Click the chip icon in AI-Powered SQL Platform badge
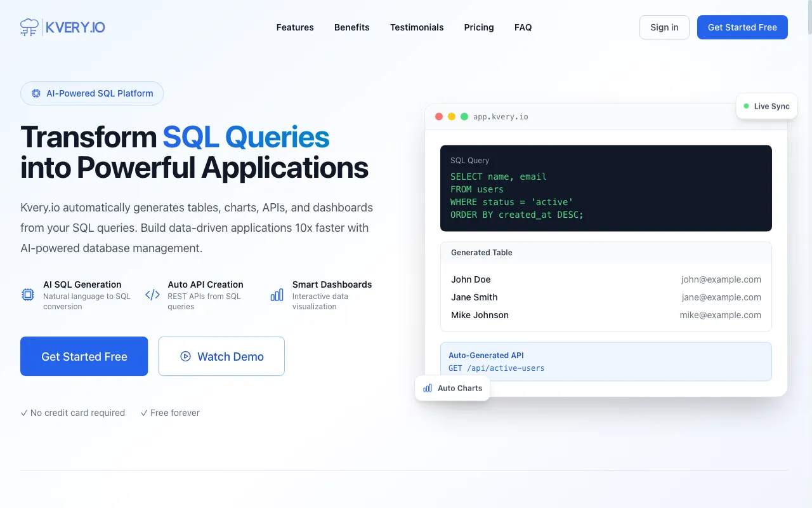This screenshot has height=508, width=812. [x=36, y=93]
